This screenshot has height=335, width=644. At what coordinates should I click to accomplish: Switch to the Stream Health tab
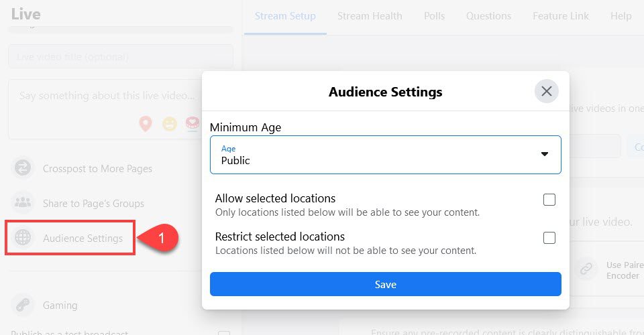[370, 16]
